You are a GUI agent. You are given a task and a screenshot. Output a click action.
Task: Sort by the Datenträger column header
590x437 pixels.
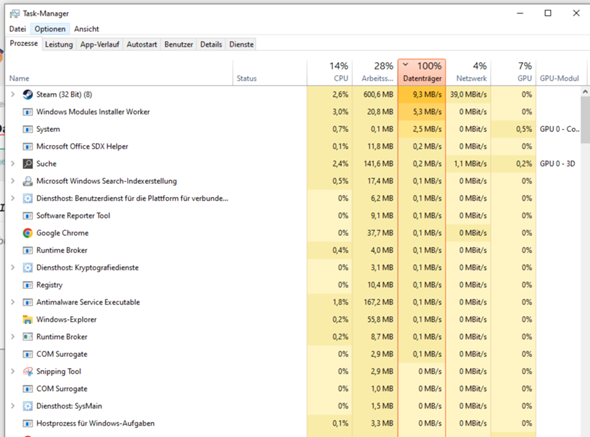point(422,72)
